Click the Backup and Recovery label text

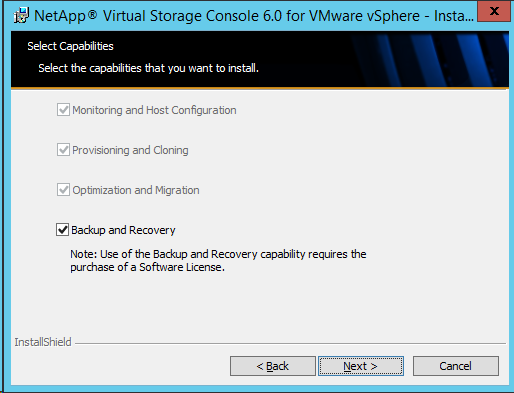(x=123, y=230)
